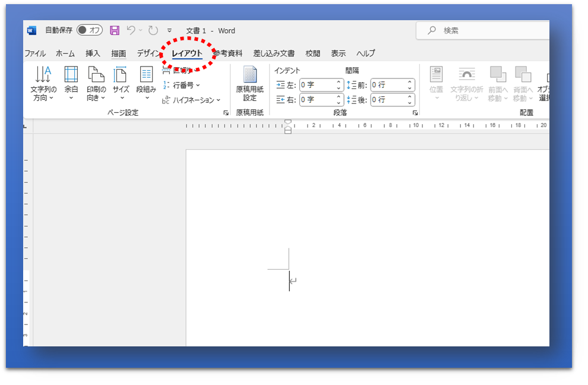Click the tab selector at ruler corner
This screenshot has width=588, height=385.
26,126
